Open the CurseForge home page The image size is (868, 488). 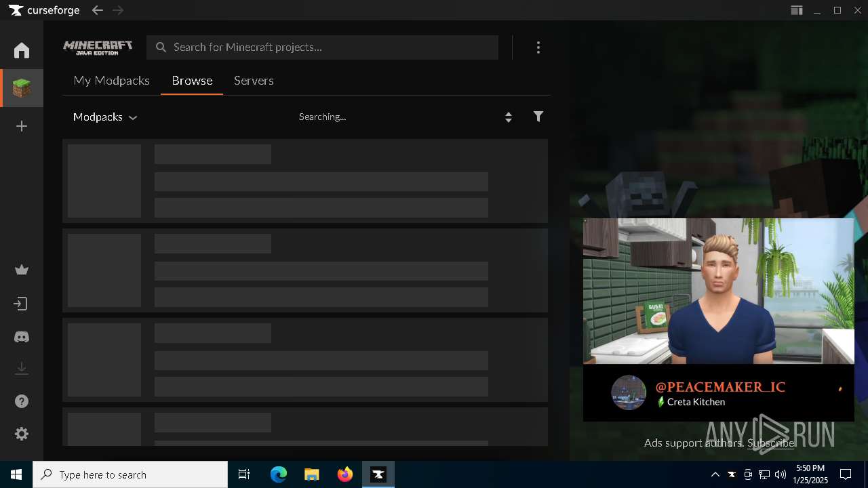(x=22, y=50)
